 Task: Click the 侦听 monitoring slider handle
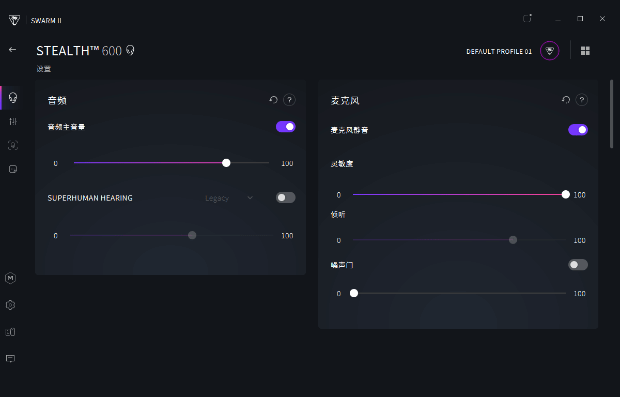pyautogui.click(x=513, y=240)
